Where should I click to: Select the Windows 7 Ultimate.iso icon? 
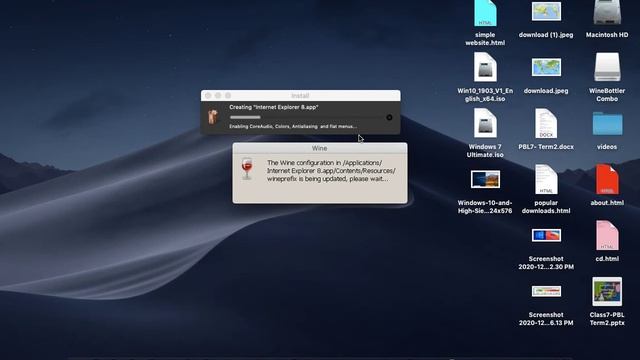(x=485, y=123)
